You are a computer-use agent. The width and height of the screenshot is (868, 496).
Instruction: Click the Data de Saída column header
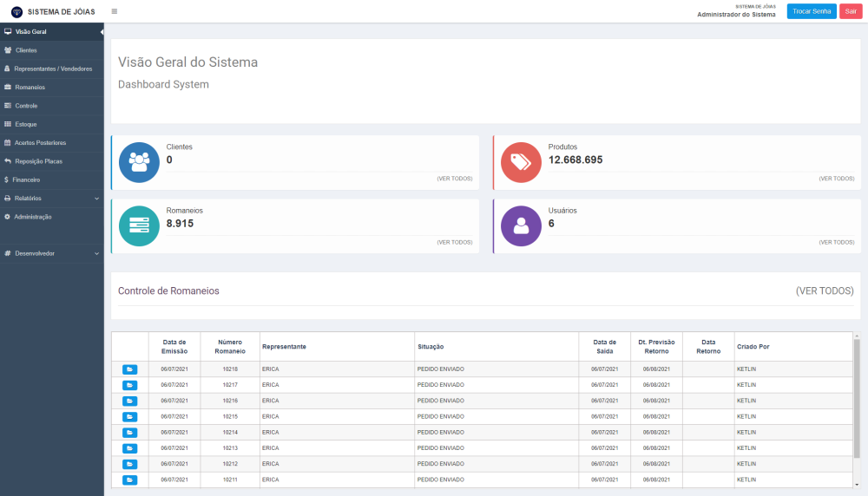[x=604, y=347]
